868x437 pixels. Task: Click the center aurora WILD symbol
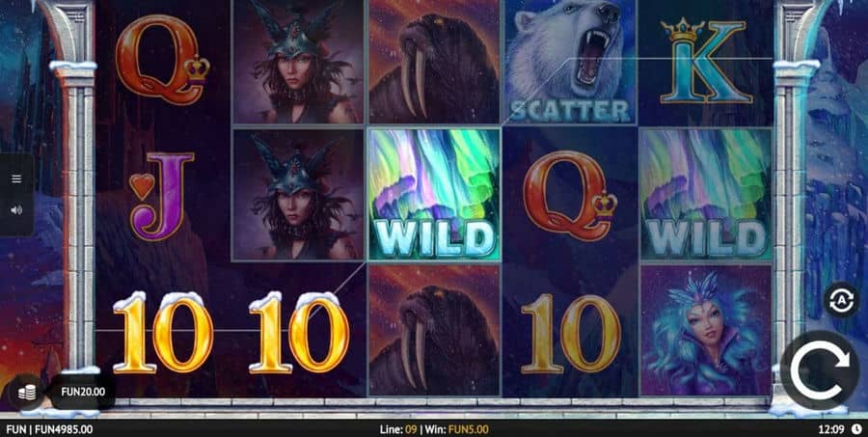pyautogui.click(x=434, y=195)
